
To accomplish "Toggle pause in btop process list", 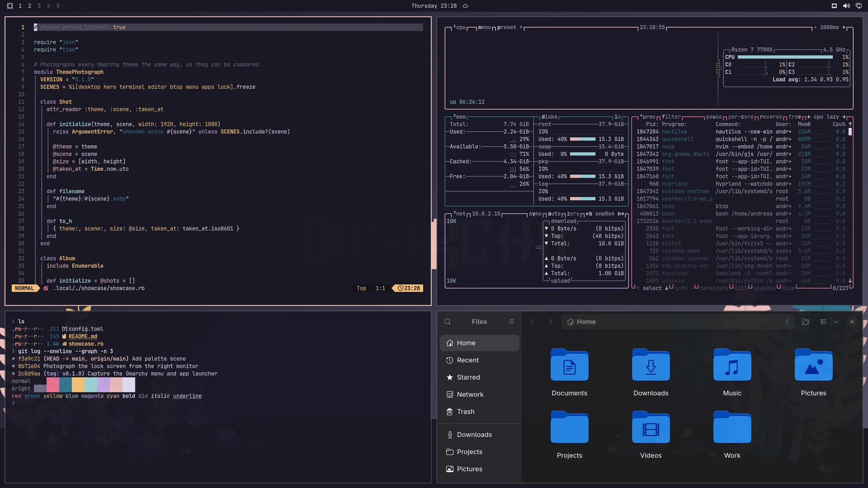I will tap(714, 117).
